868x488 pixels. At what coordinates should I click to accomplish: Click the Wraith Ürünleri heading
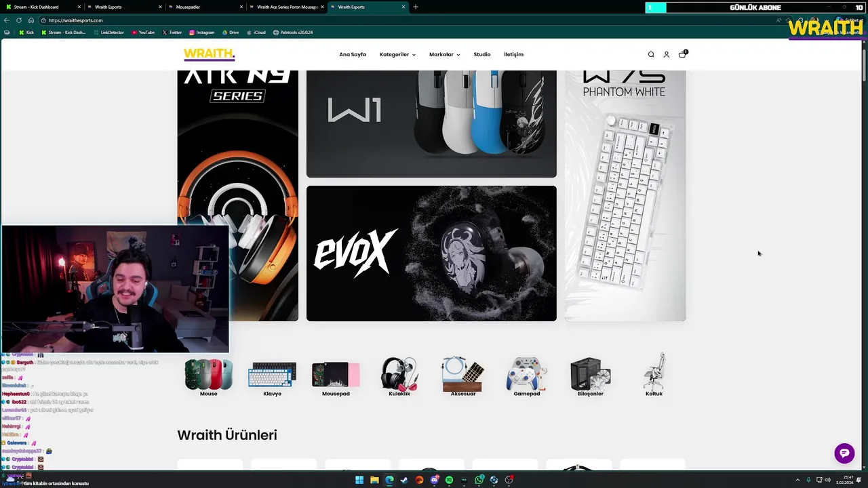(227, 435)
